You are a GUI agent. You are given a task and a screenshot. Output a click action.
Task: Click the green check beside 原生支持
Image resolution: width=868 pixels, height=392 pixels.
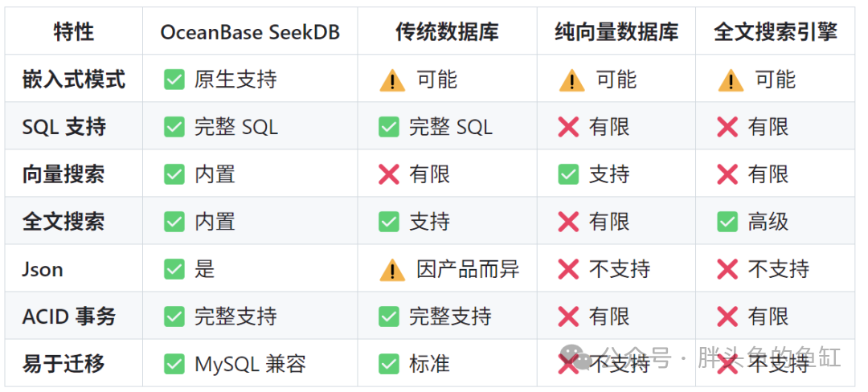pos(174,80)
